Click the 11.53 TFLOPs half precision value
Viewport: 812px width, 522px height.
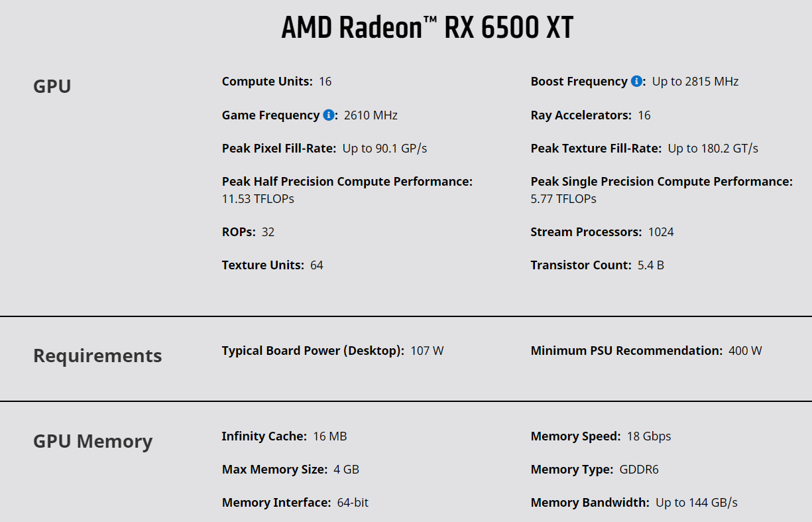[x=258, y=198]
